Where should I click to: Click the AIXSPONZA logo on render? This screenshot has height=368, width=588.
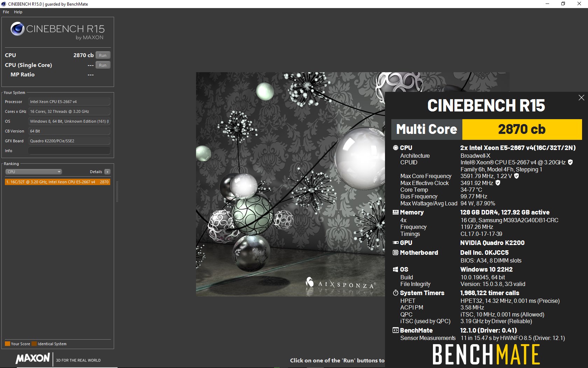[341, 284]
